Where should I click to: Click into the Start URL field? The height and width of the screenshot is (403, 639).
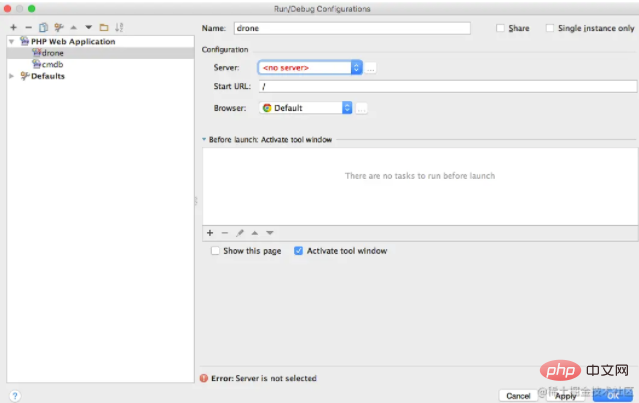click(x=440, y=87)
